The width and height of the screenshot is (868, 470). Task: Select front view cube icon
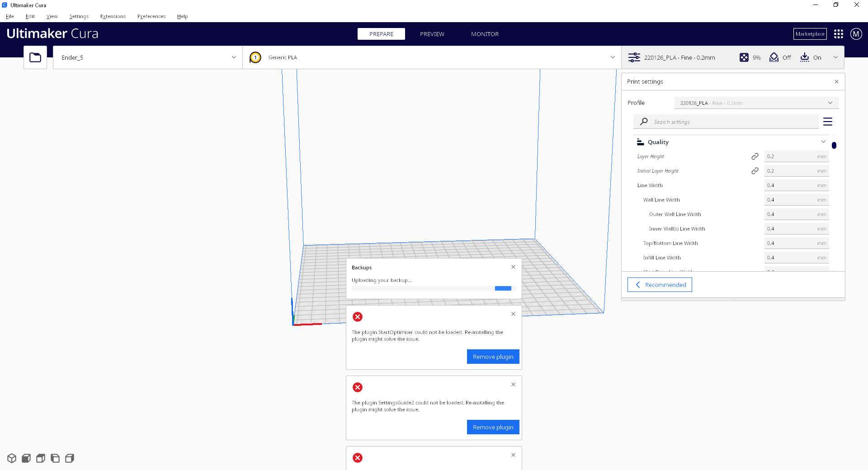pos(26,458)
